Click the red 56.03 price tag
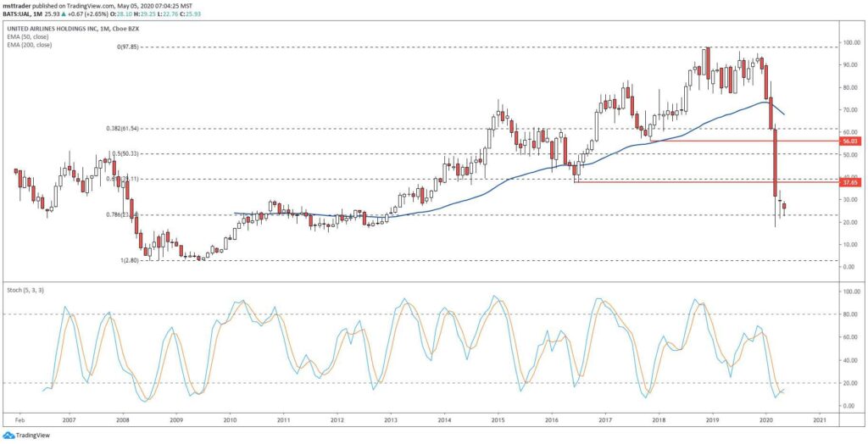The height and width of the screenshot is (444, 868). pos(849,142)
